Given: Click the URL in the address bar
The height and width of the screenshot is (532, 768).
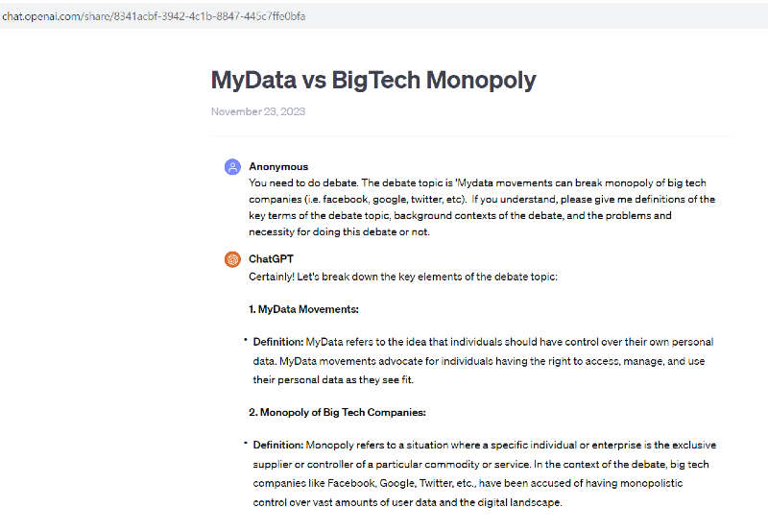Looking at the screenshot, I should 154,16.
